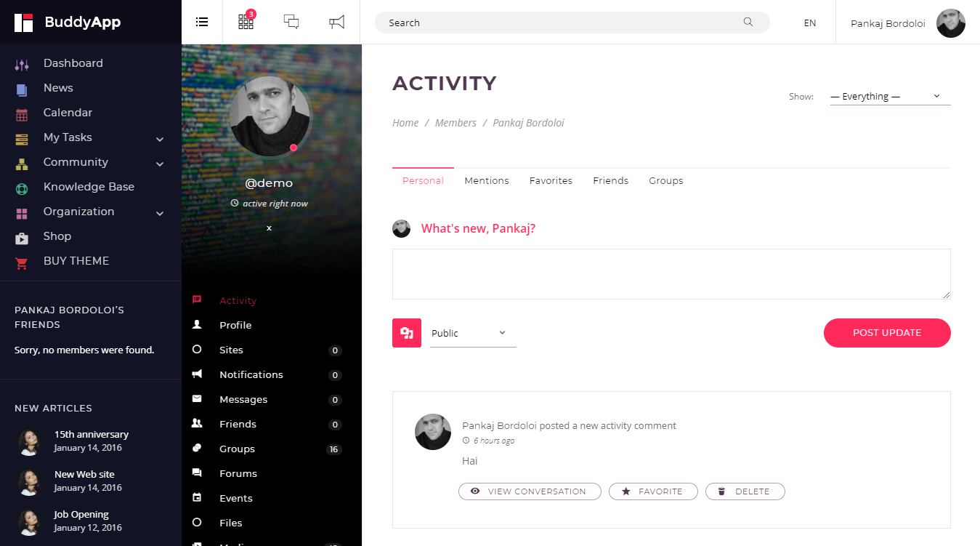980x546 pixels.
Task: Switch to the Favorites tab
Action: [551, 181]
